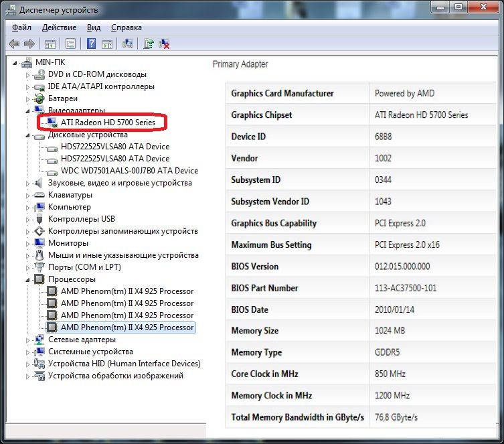Select ATI Radeon HD 5700 Series device
The width and height of the screenshot is (504, 444).
click(108, 122)
